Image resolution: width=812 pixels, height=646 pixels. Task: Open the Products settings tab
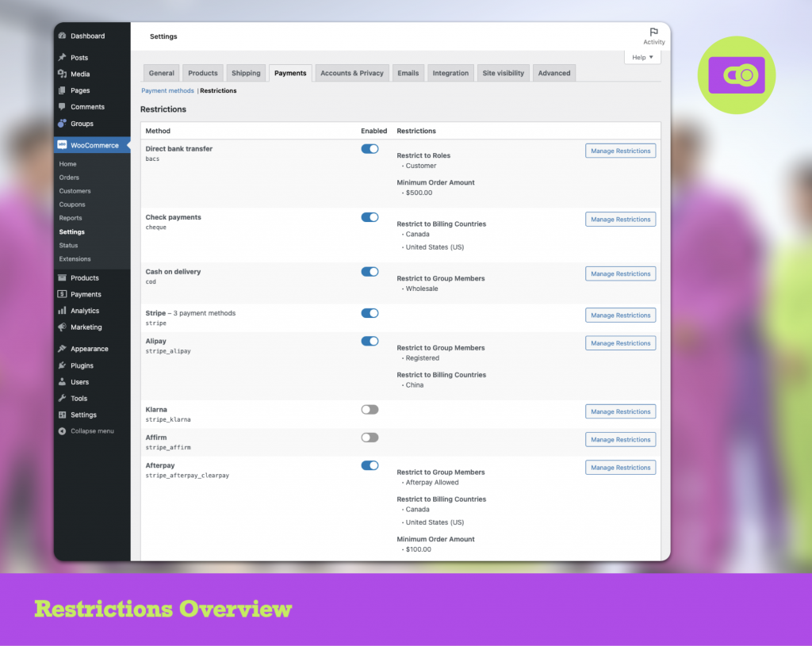(203, 73)
